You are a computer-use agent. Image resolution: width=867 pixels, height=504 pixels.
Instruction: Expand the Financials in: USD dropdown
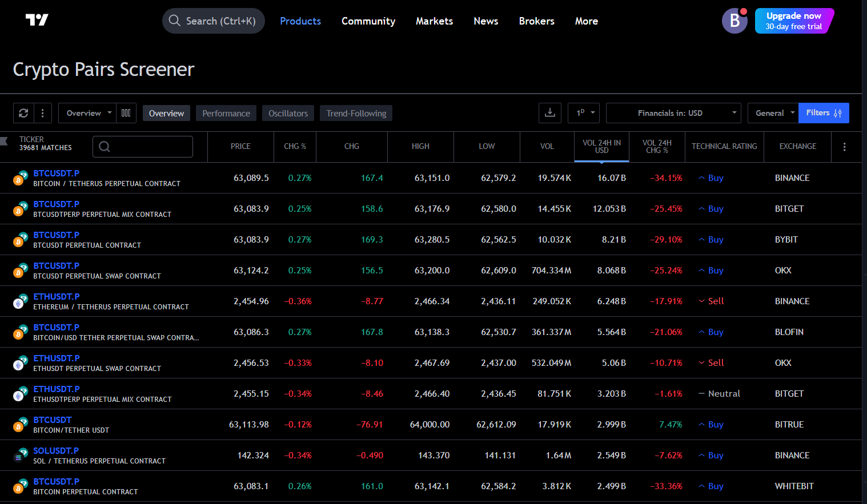point(673,113)
